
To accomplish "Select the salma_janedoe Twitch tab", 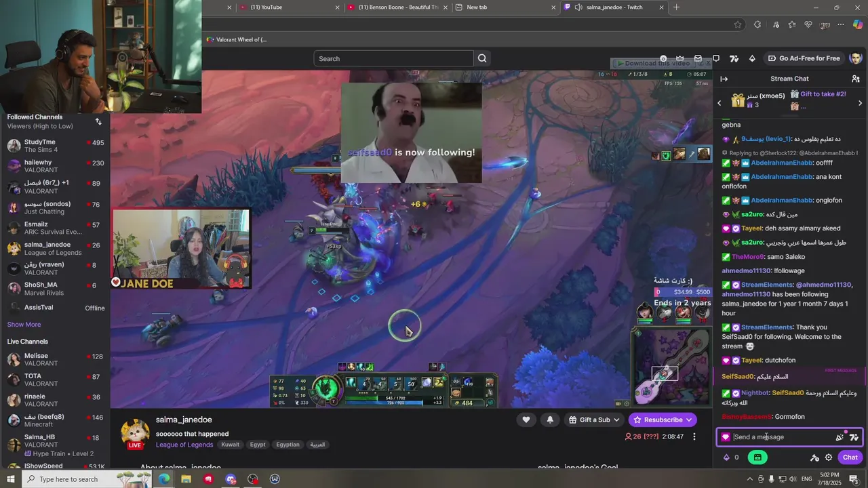I will 614,7.
